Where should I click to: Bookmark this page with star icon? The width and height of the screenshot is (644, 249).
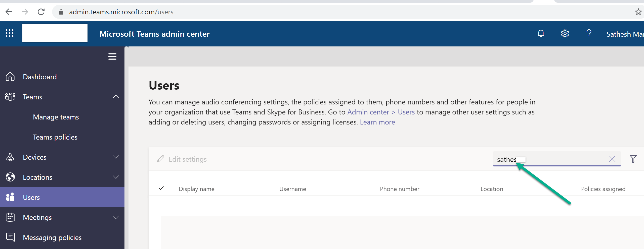(638, 12)
